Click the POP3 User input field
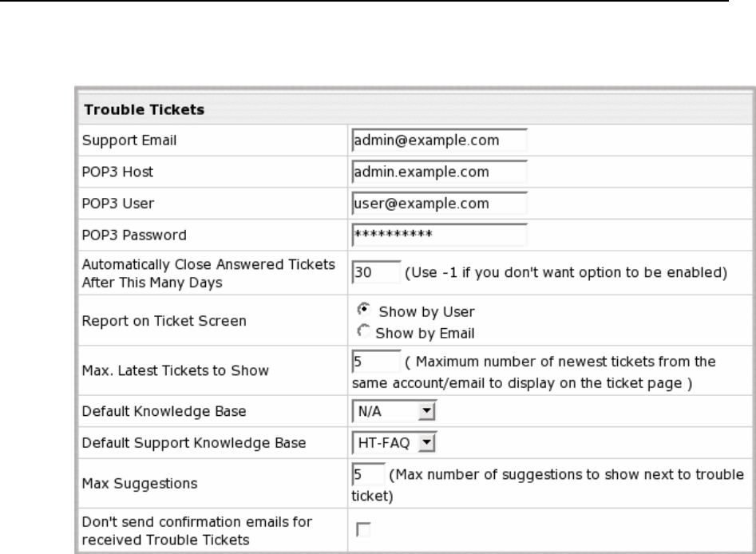This screenshot has height=554, width=756. tap(439, 204)
